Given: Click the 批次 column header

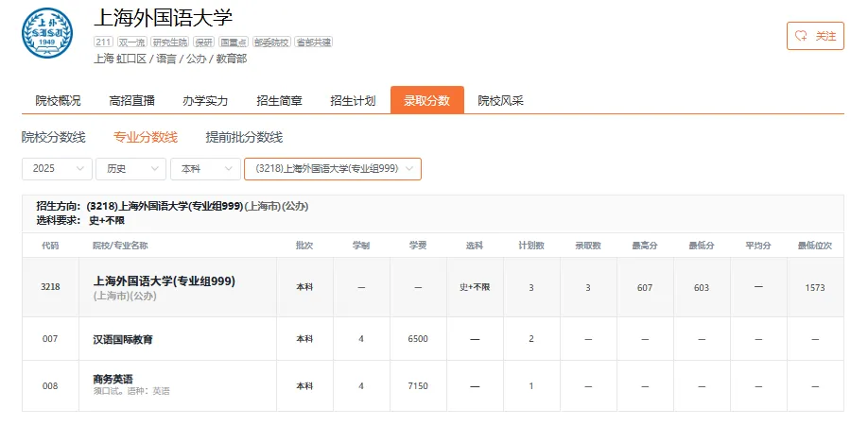Looking at the screenshot, I should pos(304,246).
